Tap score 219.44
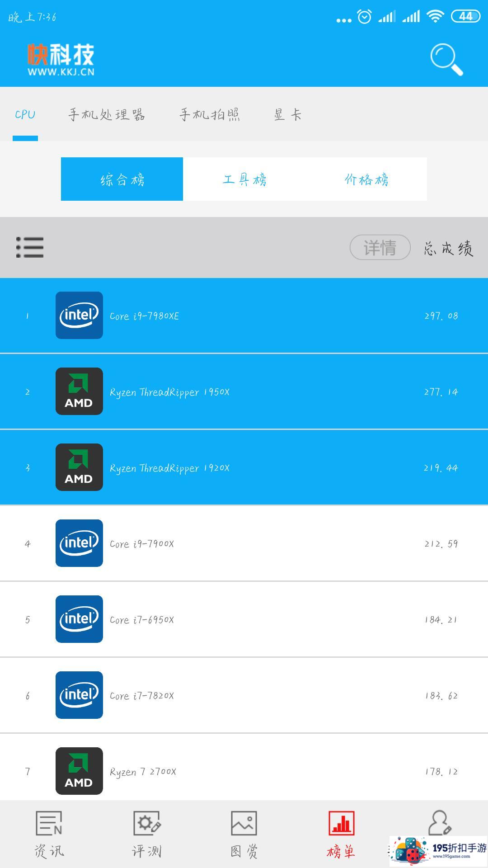 point(441,468)
